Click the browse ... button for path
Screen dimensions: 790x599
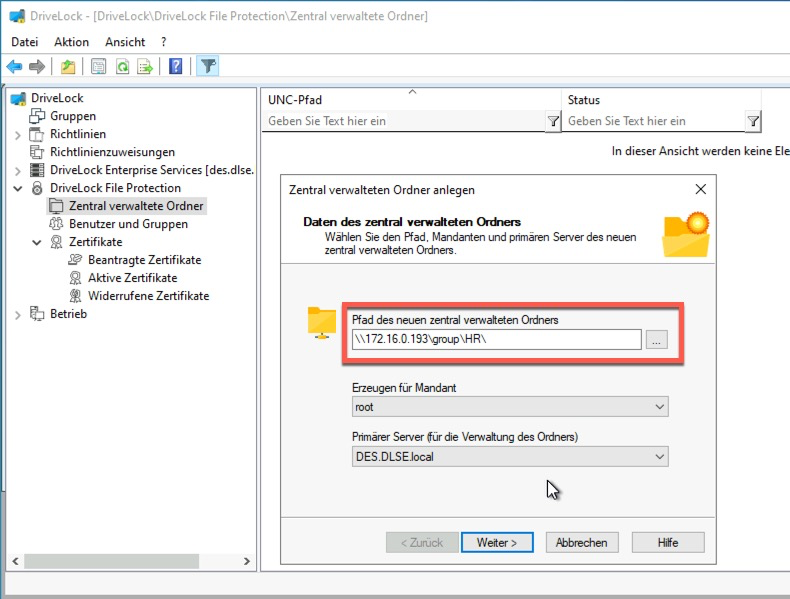[x=656, y=340]
